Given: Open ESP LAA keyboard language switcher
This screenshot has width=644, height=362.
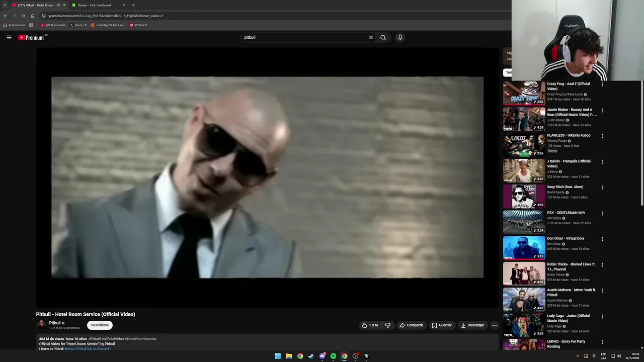Looking at the screenshot, I should tap(603, 356).
